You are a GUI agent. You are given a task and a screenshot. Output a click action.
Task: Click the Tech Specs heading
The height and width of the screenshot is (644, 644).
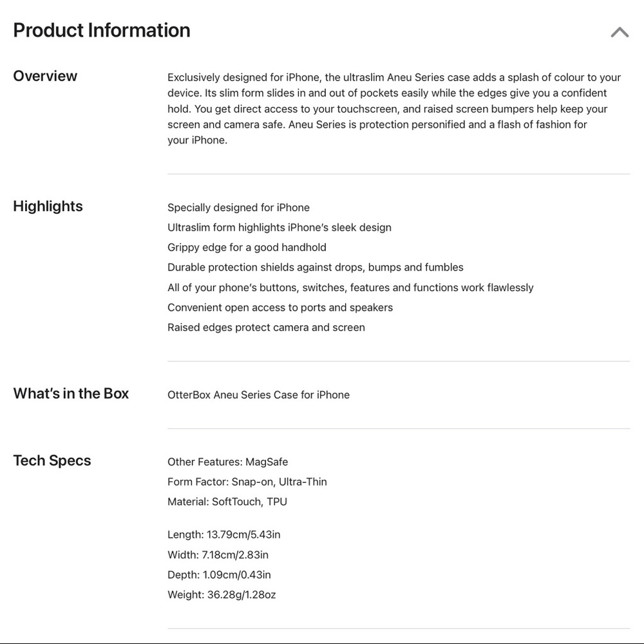(x=52, y=460)
